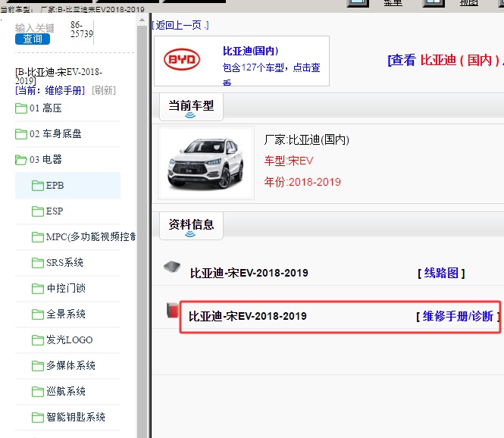Select the 资料信息 tab header
Viewport: 504px width, 438px height.
[191, 226]
